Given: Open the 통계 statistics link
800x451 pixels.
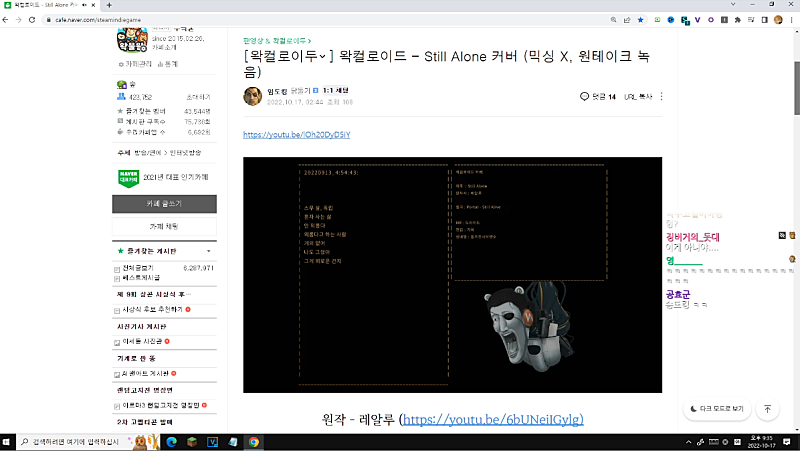Looking at the screenshot, I should [x=168, y=64].
